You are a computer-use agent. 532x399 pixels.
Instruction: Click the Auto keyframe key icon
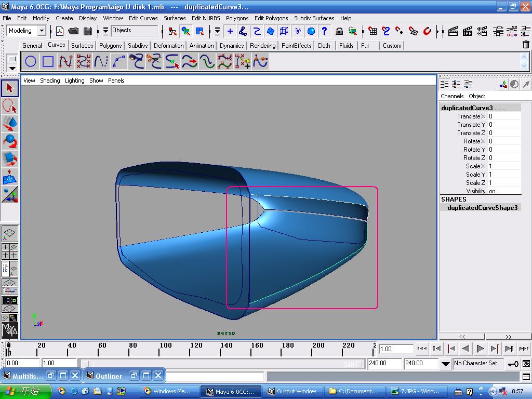click(x=513, y=364)
